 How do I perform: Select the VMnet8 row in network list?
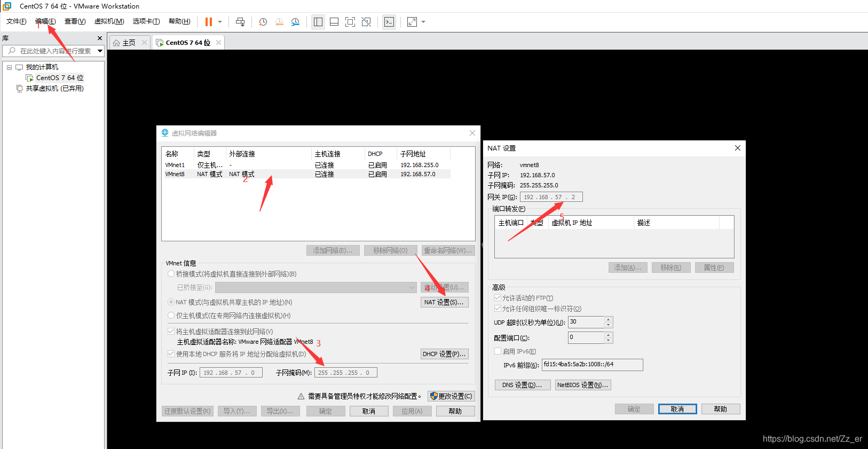click(306, 174)
